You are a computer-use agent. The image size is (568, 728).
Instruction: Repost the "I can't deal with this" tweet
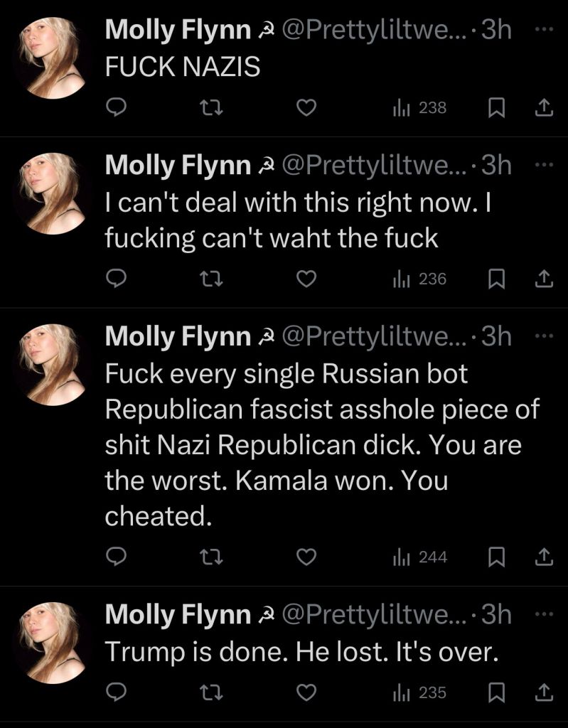(211, 279)
